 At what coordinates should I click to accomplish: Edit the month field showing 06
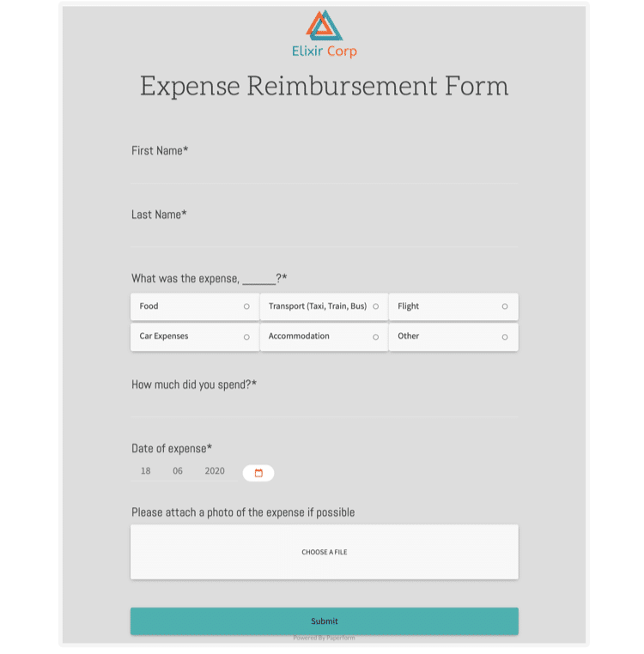178,471
